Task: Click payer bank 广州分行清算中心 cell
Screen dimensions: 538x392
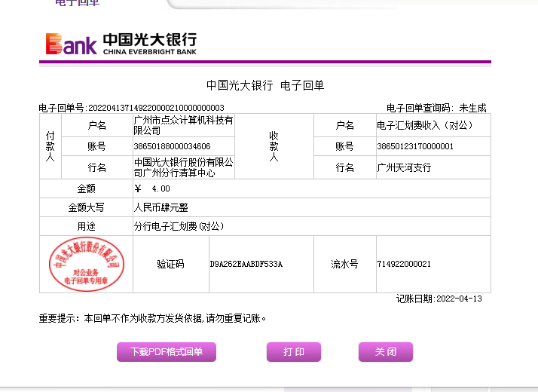Action: click(183, 167)
